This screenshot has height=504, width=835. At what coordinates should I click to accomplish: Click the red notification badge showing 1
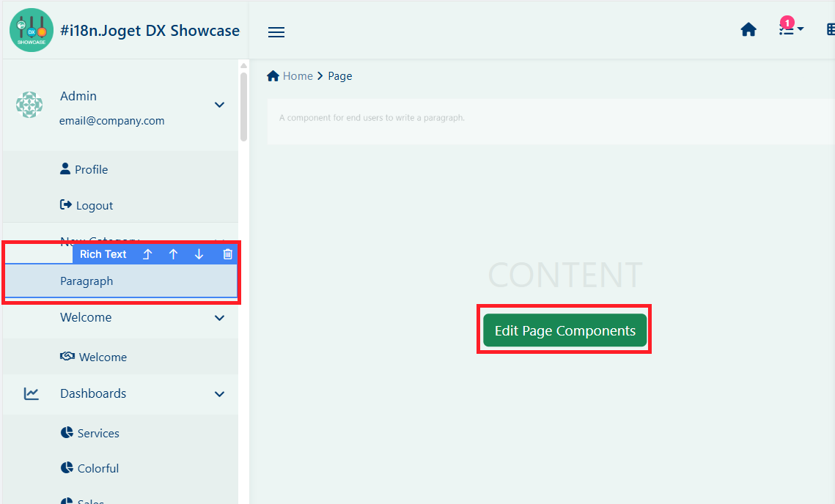coord(787,23)
